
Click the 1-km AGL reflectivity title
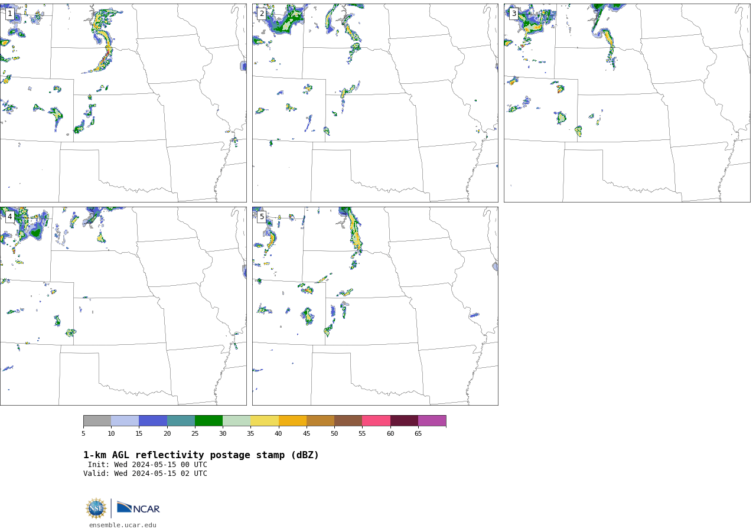click(201, 455)
